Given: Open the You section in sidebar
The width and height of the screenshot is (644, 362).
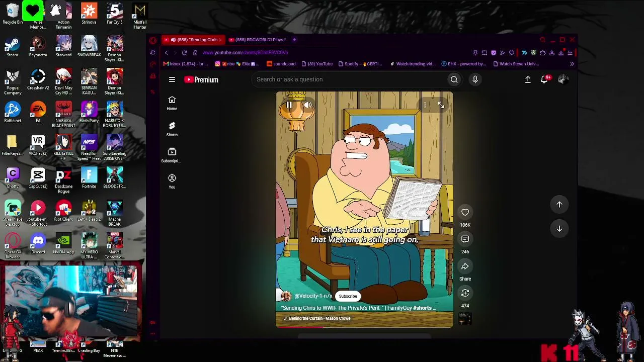Looking at the screenshot, I should tap(172, 181).
